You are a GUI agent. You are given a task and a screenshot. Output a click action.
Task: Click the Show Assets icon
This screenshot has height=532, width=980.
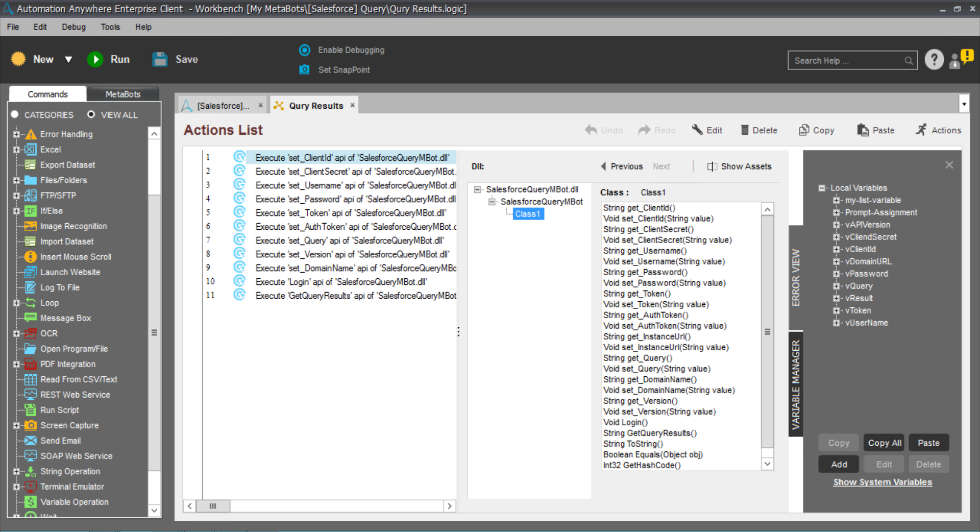712,166
